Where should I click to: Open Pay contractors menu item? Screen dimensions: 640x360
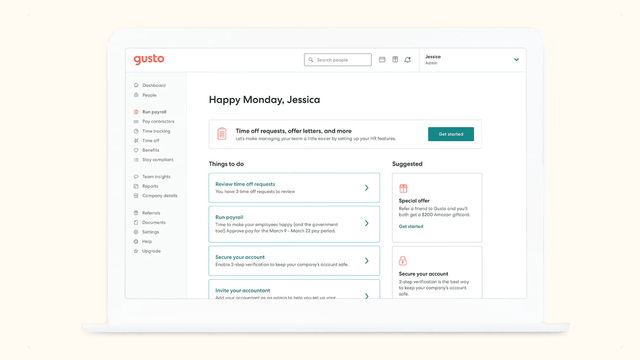[x=158, y=122]
